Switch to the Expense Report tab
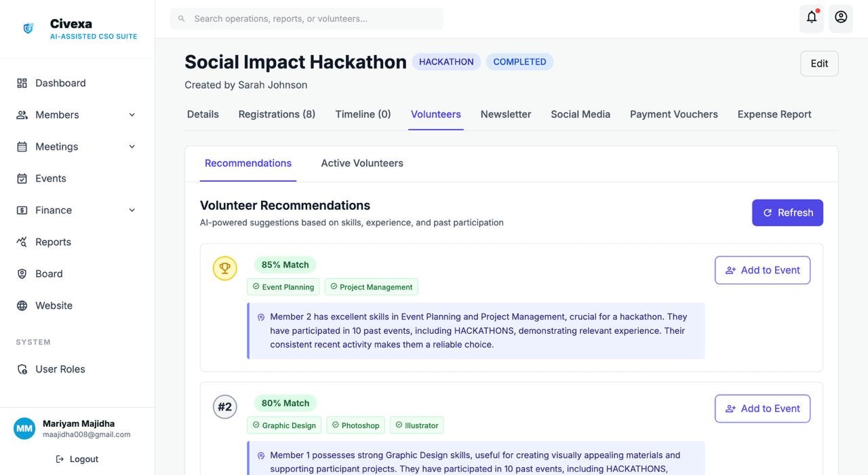The height and width of the screenshot is (475, 868). pyautogui.click(x=774, y=114)
